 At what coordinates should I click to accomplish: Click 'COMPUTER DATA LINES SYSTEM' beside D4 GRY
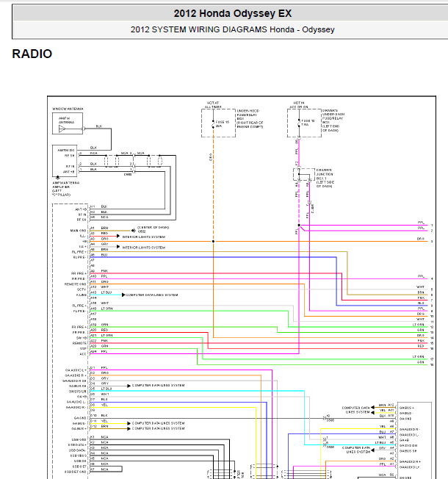point(158,385)
